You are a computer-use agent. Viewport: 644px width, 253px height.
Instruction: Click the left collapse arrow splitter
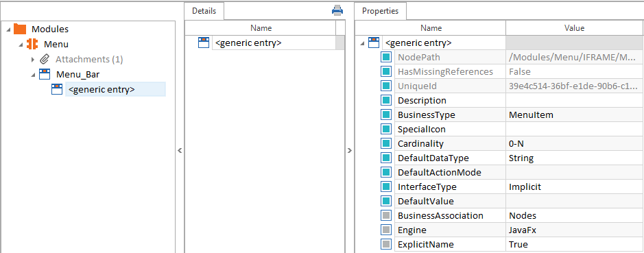[180, 151]
